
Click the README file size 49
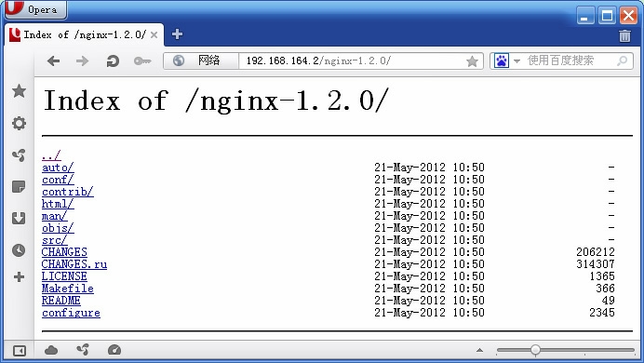tap(609, 301)
